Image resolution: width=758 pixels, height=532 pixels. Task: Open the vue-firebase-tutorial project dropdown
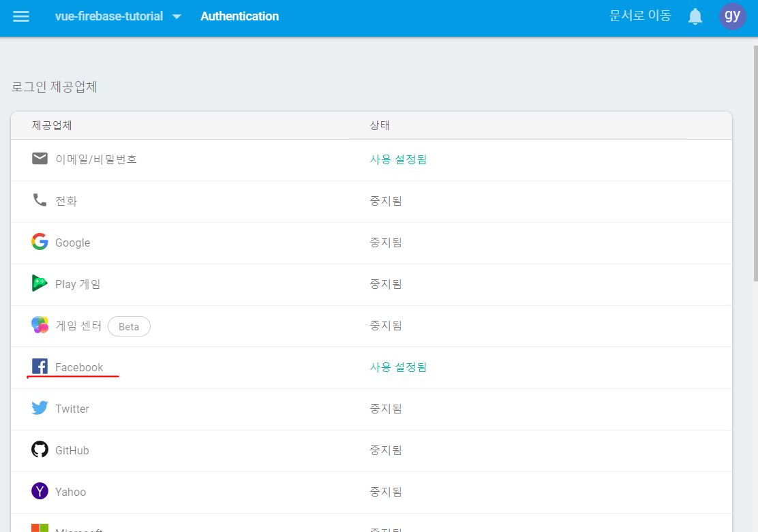(x=118, y=16)
